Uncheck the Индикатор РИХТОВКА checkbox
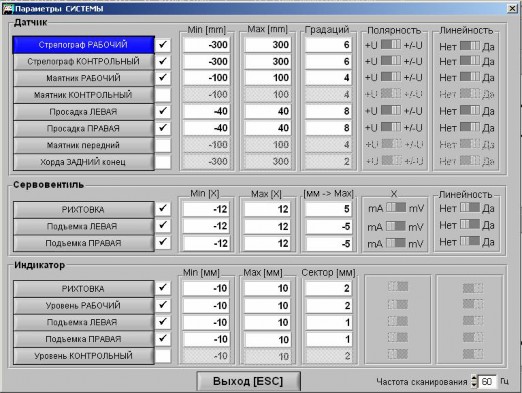522x393 pixels. [x=163, y=288]
